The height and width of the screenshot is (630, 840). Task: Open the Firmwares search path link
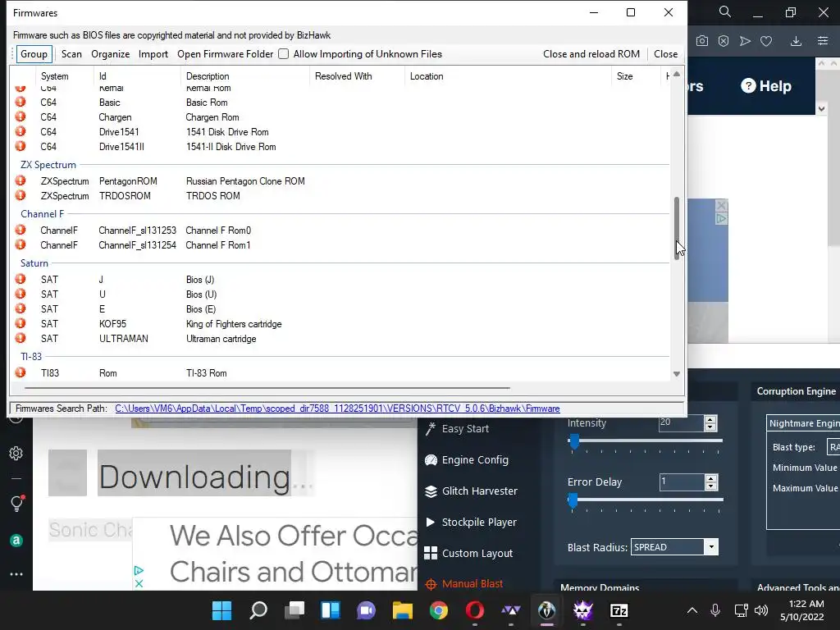click(337, 409)
